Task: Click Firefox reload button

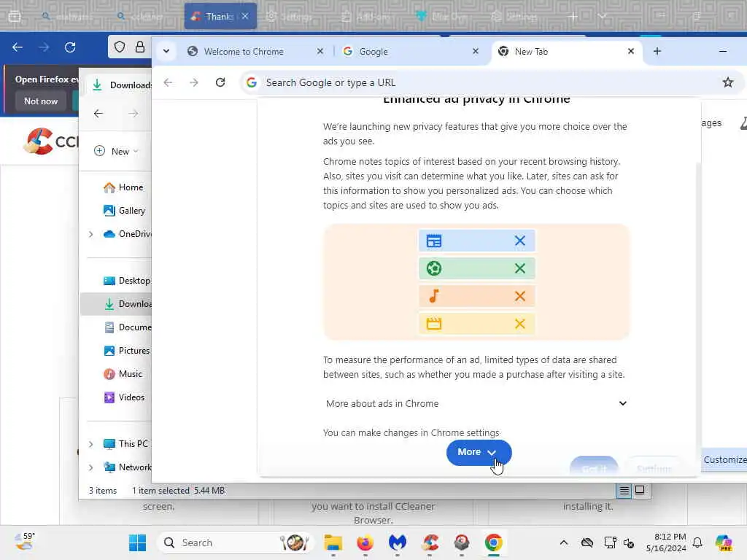Action: pos(70,47)
